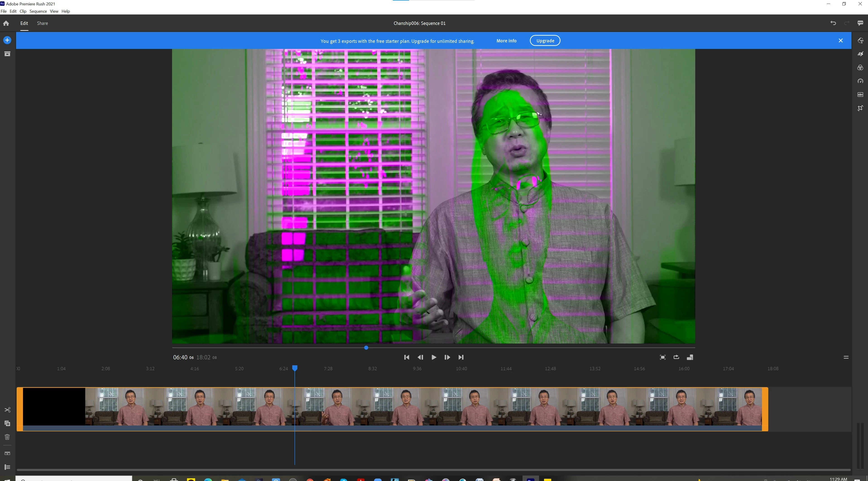Switch to the Share tab
Image resolution: width=868 pixels, height=481 pixels.
point(43,23)
